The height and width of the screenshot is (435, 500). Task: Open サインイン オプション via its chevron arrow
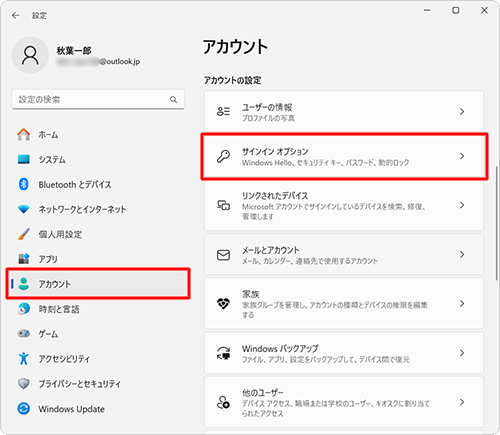tap(462, 156)
